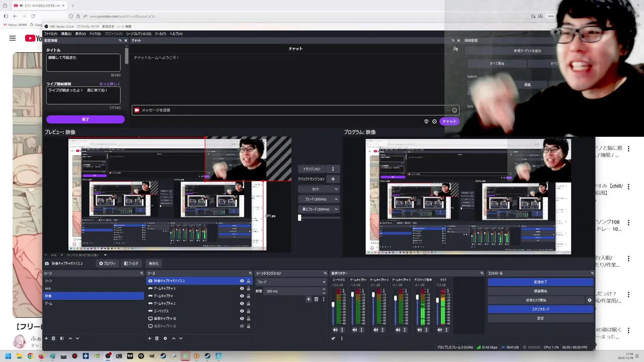
Task: Open virtual camera settings gear
Action: tap(590, 300)
